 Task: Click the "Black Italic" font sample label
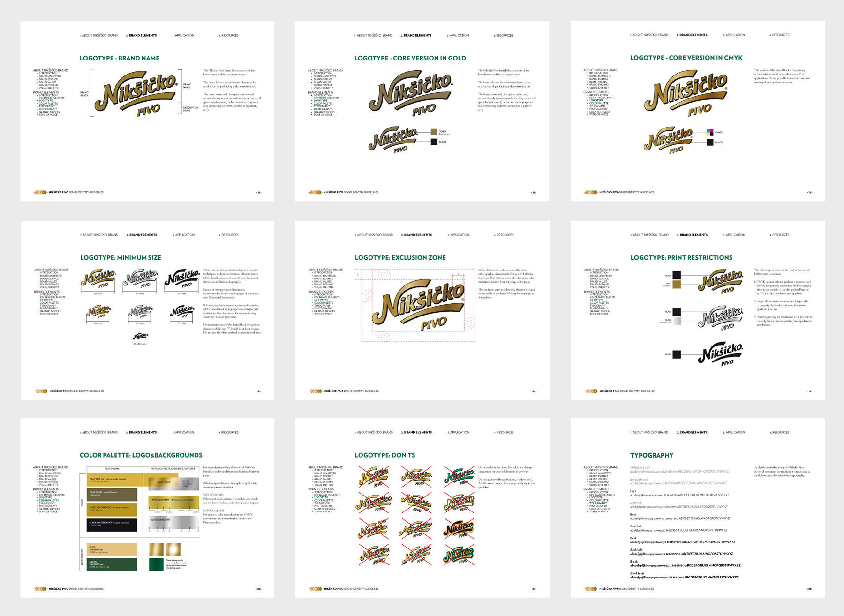point(637,573)
